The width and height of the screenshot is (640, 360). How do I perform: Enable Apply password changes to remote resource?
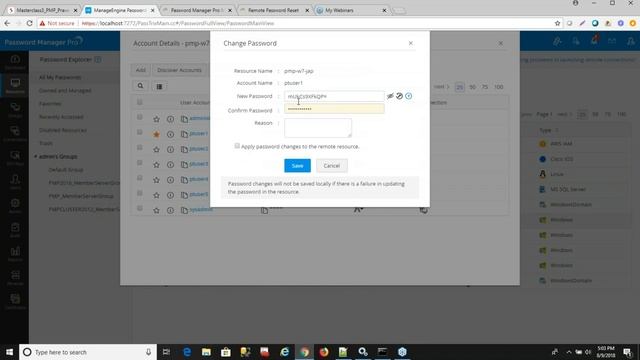pyautogui.click(x=237, y=146)
